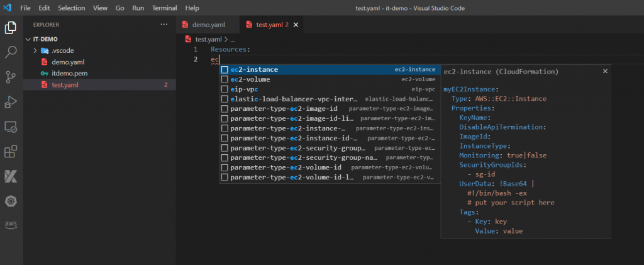This screenshot has width=644, height=265.
Task: Choose the parameter-type-ec2-image-id suggestion
Action: point(330,109)
